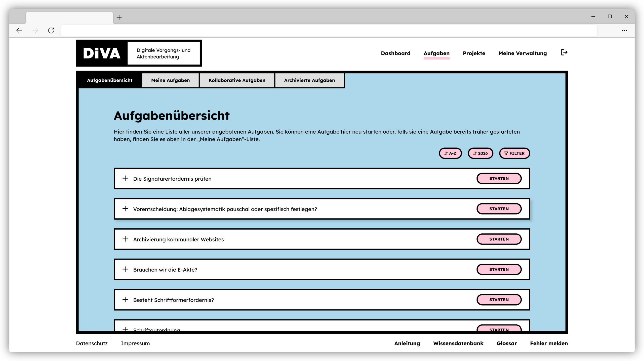The height and width of the screenshot is (361, 644).
Task: Switch to Meine Aufgaben tab
Action: pyautogui.click(x=170, y=80)
